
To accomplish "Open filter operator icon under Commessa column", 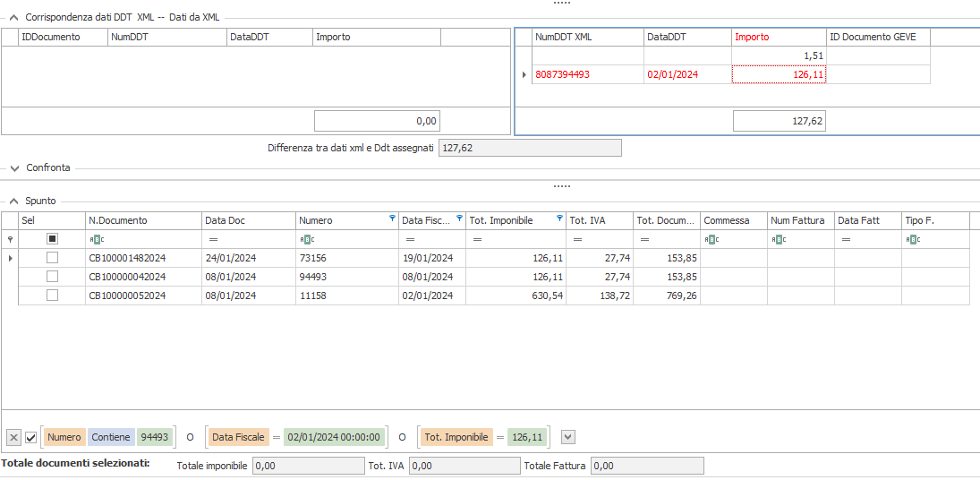I will 712,239.
